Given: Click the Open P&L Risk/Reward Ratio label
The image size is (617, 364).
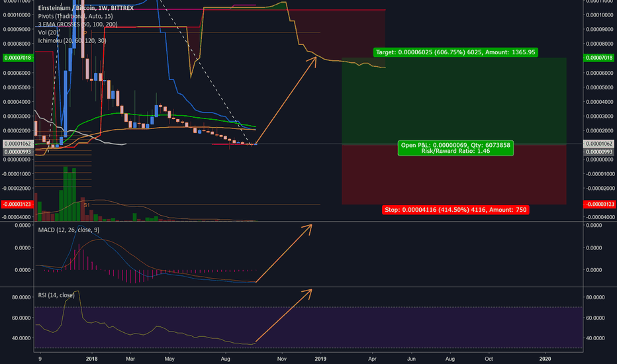Looking at the screenshot, I should pos(455,148).
